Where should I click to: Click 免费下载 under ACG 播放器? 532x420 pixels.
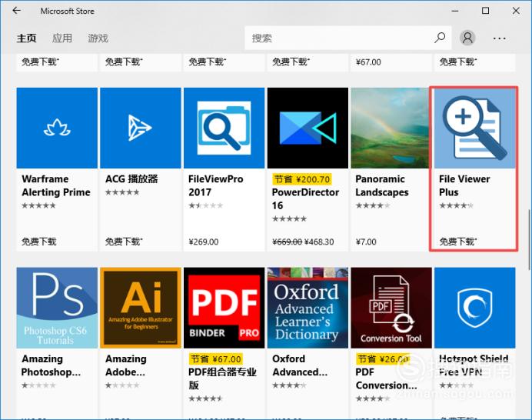coord(124,242)
